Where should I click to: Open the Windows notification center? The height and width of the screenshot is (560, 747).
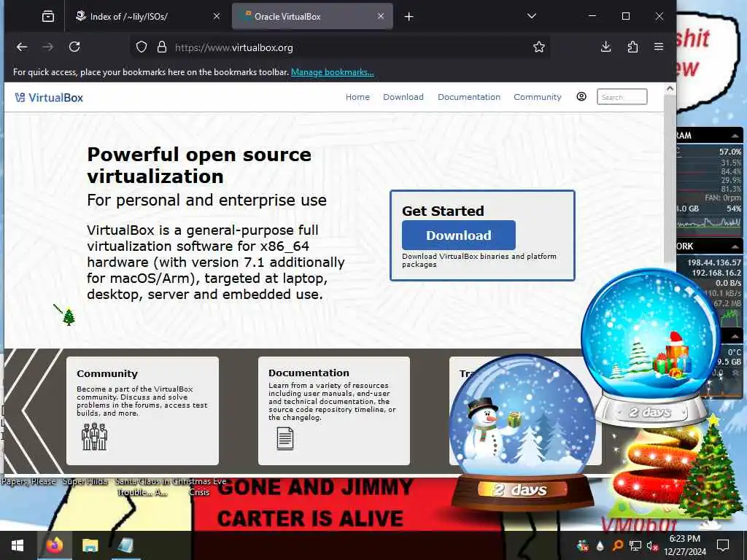click(723, 545)
